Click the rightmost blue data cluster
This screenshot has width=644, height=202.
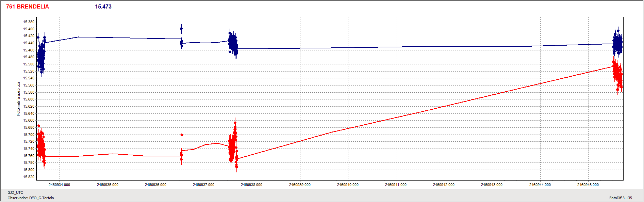point(617,44)
